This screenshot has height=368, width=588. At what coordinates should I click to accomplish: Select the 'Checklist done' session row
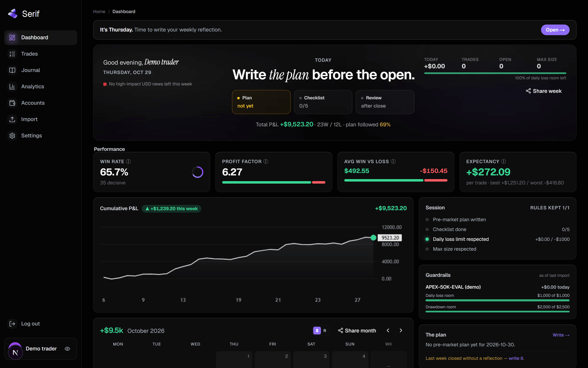coord(497,229)
